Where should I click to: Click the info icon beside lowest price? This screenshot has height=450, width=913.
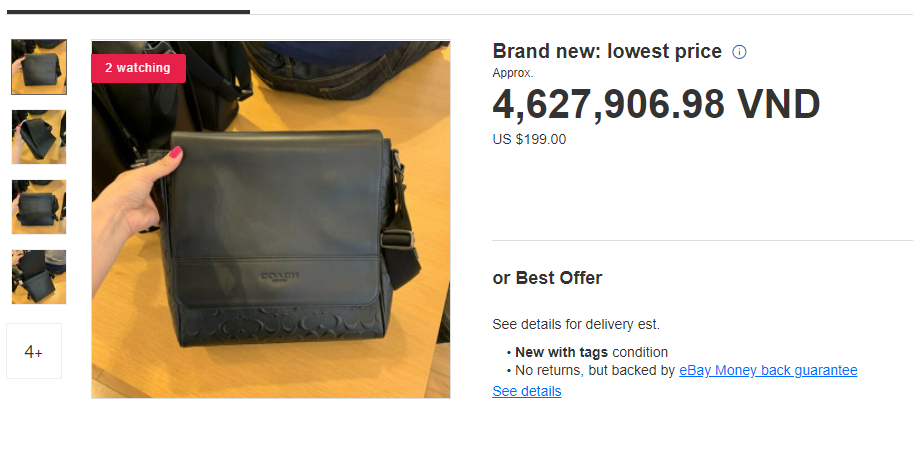739,52
